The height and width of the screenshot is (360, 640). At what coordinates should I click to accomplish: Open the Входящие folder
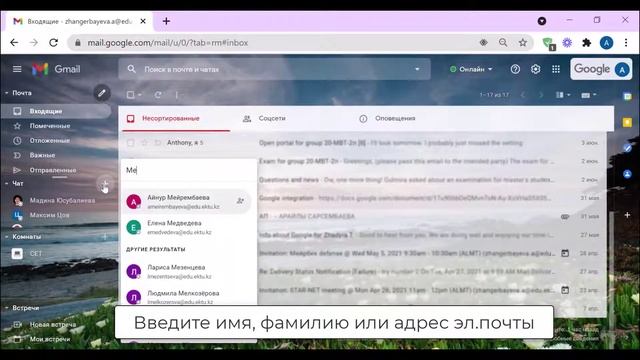[56, 111]
